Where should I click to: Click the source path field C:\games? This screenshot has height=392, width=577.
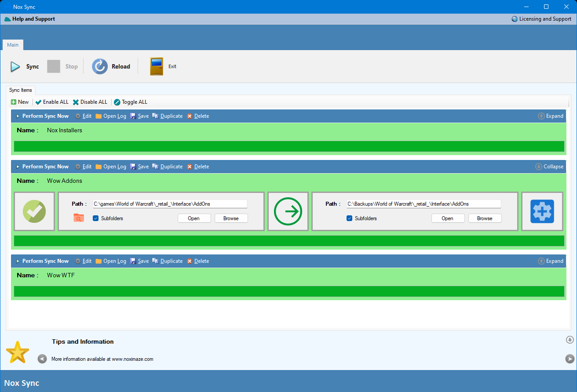coord(170,204)
